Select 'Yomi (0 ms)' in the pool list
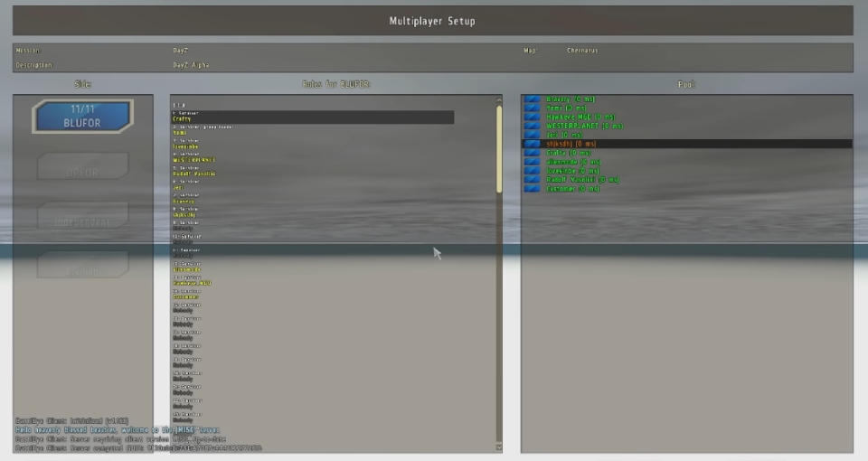 (566, 108)
